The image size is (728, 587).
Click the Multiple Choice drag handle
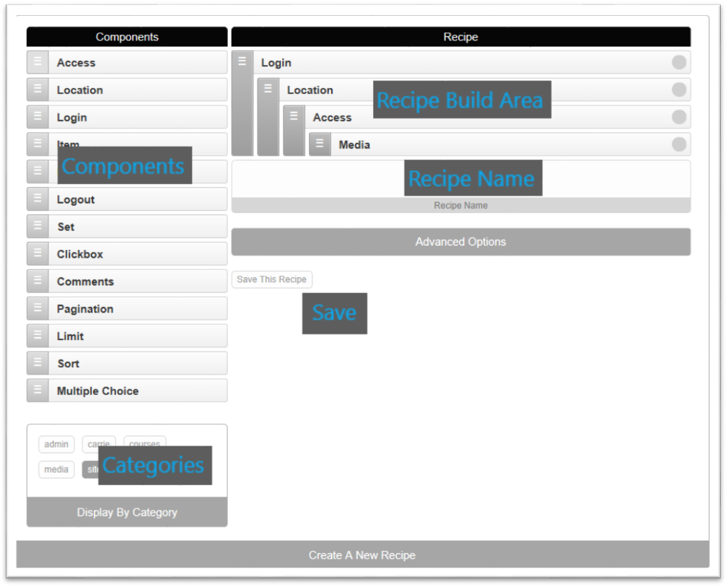[38, 391]
